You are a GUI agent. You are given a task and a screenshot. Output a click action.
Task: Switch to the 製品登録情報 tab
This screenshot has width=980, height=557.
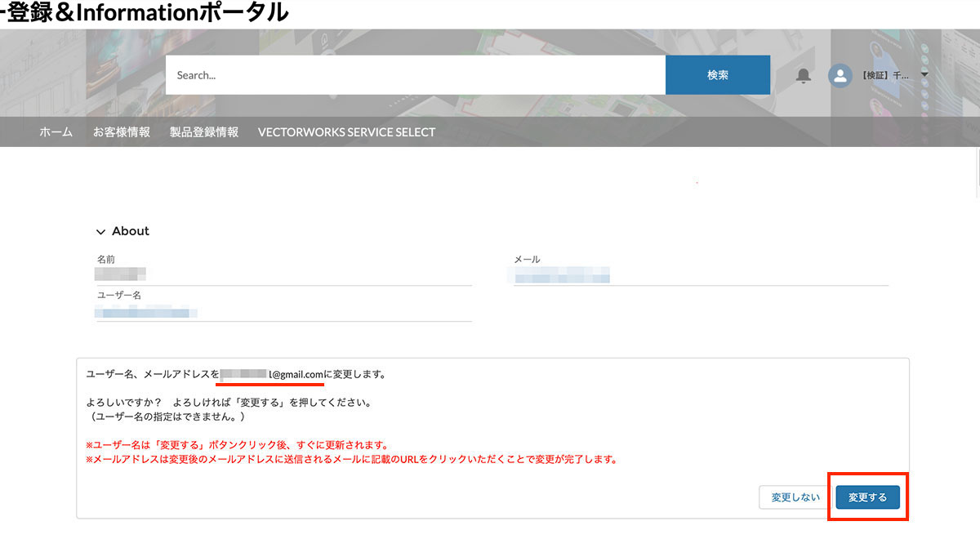[x=204, y=132]
